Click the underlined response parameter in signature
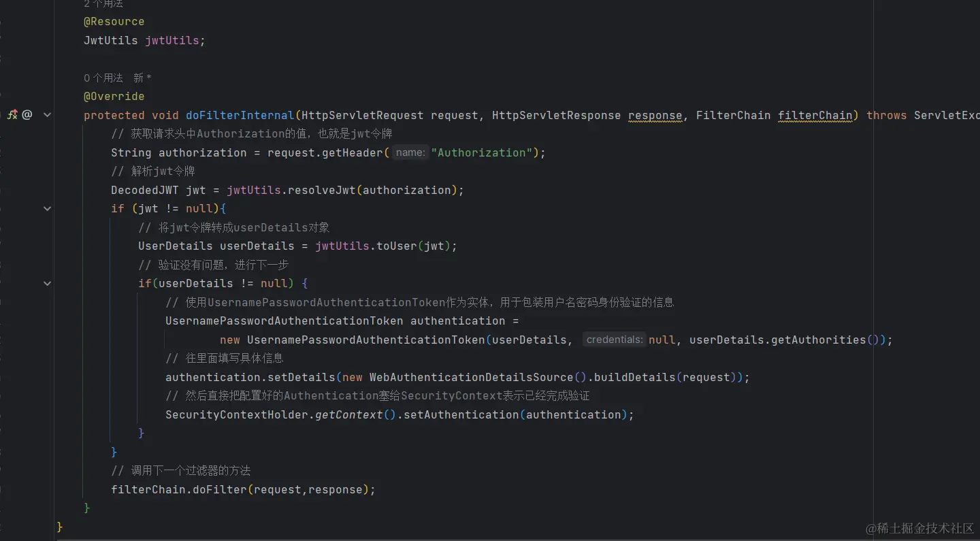Viewport: 980px width, 541px height. point(655,115)
